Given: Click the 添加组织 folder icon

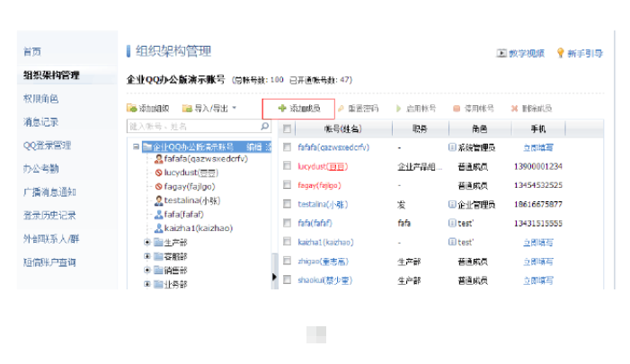Looking at the screenshot, I should click(x=131, y=108).
